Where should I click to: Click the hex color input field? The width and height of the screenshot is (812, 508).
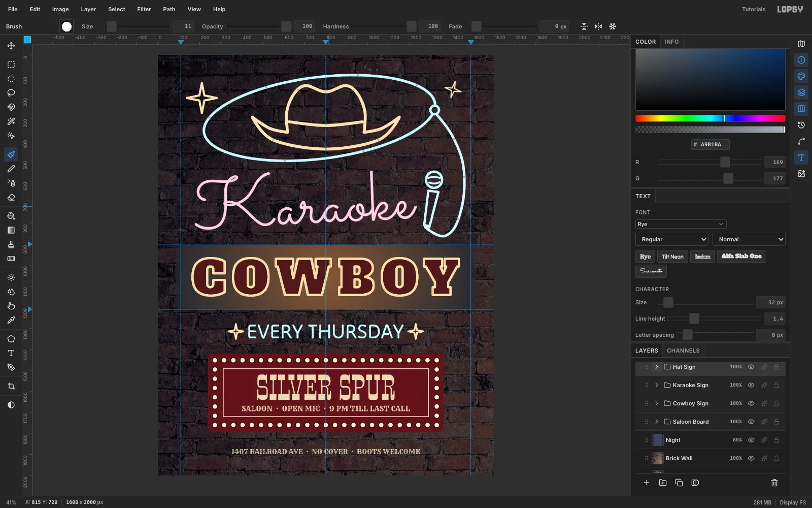pos(710,145)
